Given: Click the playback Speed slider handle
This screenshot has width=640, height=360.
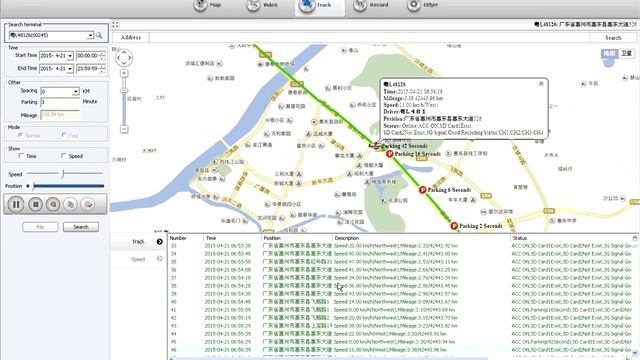Looking at the screenshot, I should pos(63,174).
